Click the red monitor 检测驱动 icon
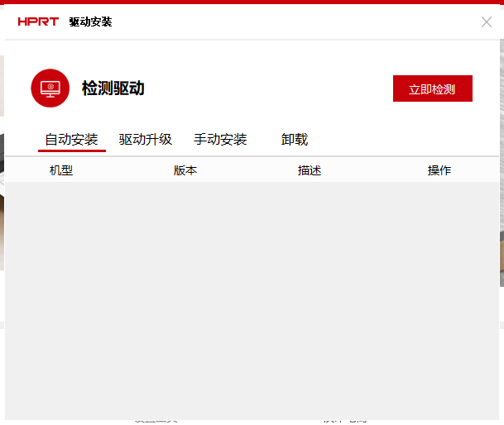504x425 pixels. [50, 88]
